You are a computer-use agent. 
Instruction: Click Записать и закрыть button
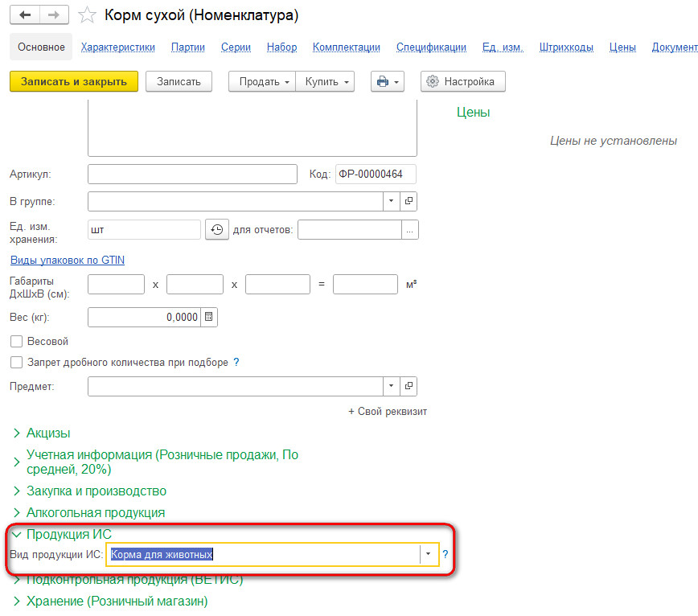pyautogui.click(x=74, y=81)
